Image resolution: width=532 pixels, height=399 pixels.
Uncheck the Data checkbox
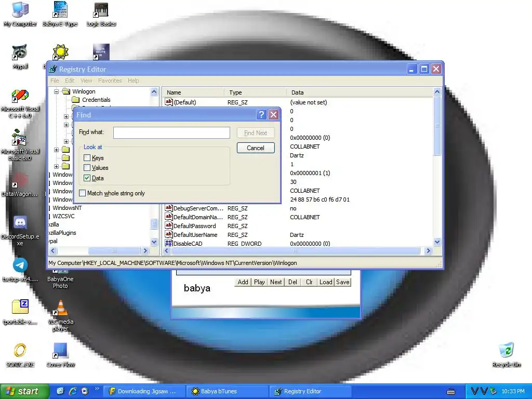[x=87, y=178]
